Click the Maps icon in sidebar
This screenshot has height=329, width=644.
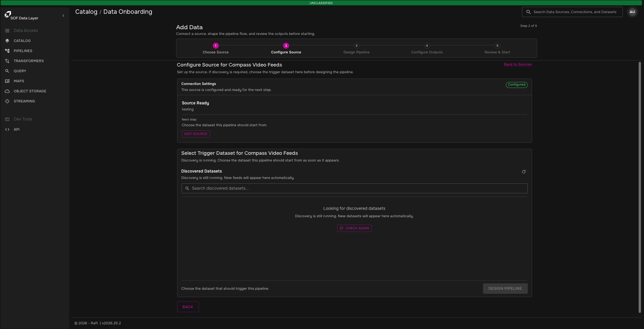pyautogui.click(x=7, y=81)
